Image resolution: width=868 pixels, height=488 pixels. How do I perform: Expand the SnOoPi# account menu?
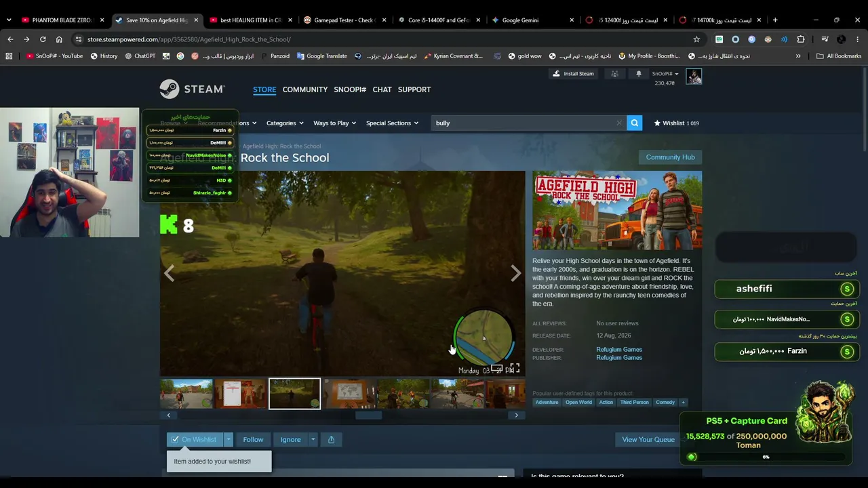[665, 74]
